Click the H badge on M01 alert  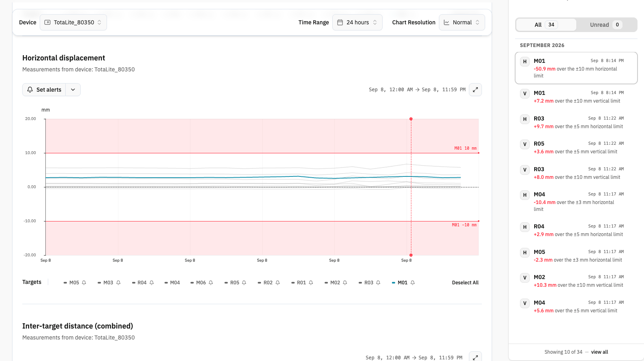(525, 62)
